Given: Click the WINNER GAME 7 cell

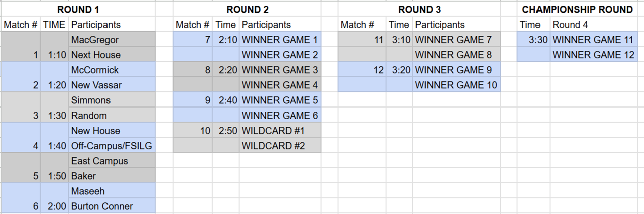Looking at the screenshot, I should pyautogui.click(x=456, y=40).
